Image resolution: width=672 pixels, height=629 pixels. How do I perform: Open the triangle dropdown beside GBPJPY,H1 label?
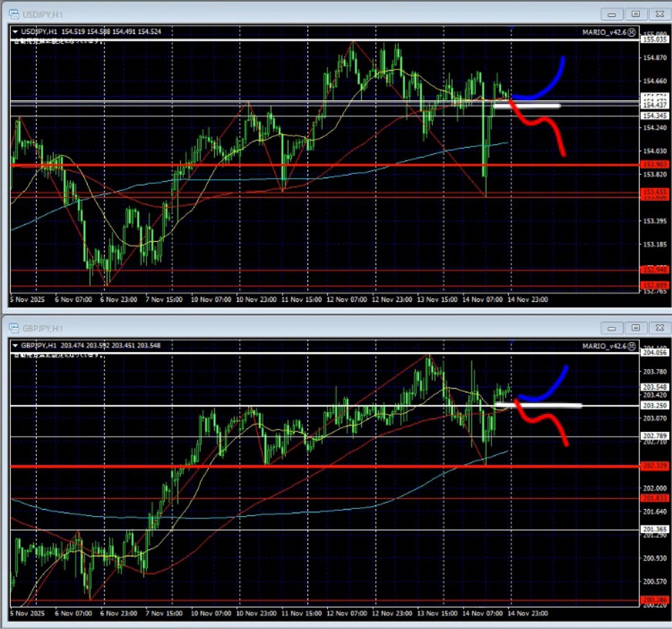[15, 346]
